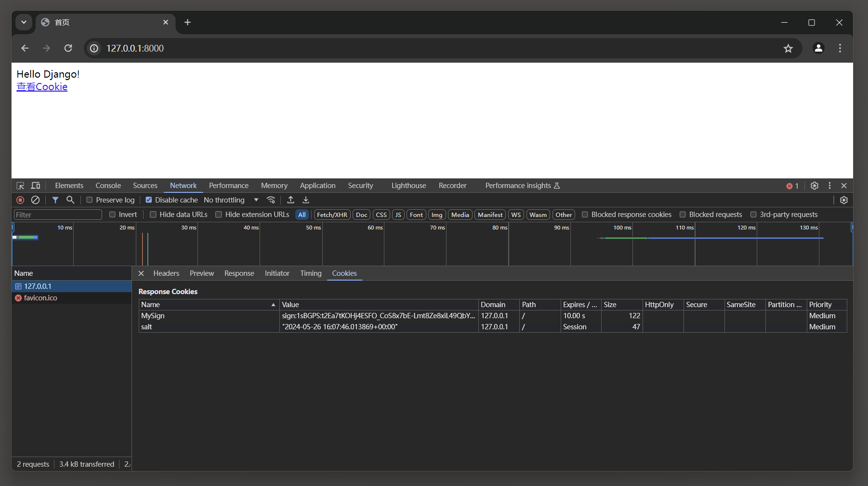The height and width of the screenshot is (486, 868).
Task: Open the Chrome three-dot menu
Action: pos(840,48)
